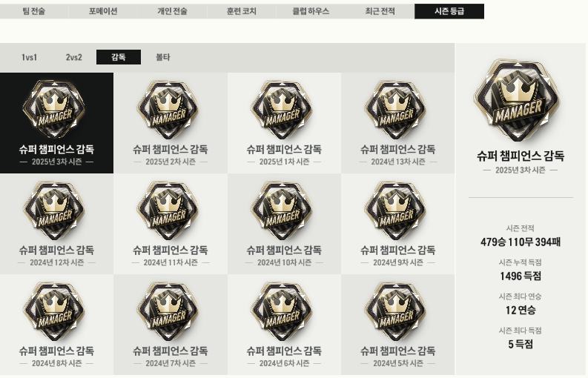Switch to the 훈련 코치 tab

tap(242, 11)
